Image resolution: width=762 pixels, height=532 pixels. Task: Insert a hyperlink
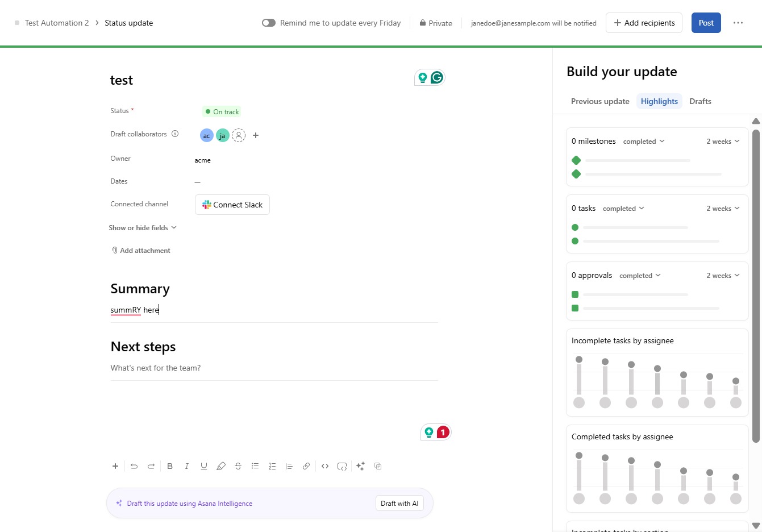point(306,466)
